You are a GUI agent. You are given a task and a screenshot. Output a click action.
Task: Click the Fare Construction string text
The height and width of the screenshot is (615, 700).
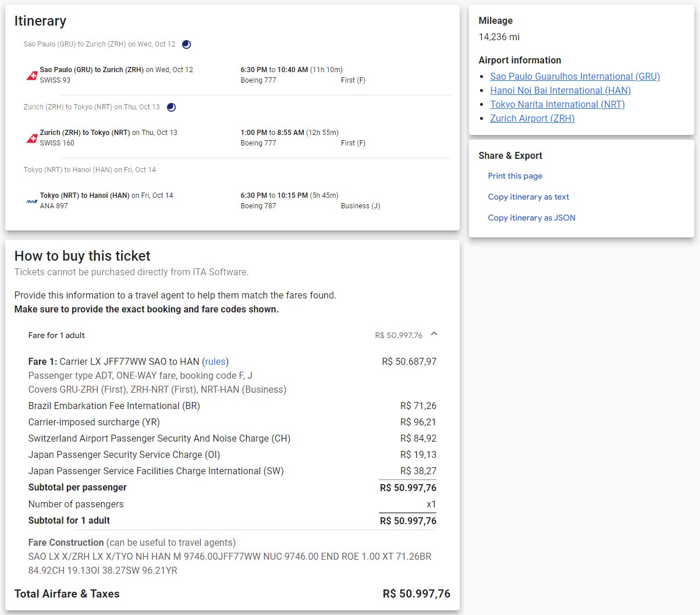pyautogui.click(x=230, y=563)
